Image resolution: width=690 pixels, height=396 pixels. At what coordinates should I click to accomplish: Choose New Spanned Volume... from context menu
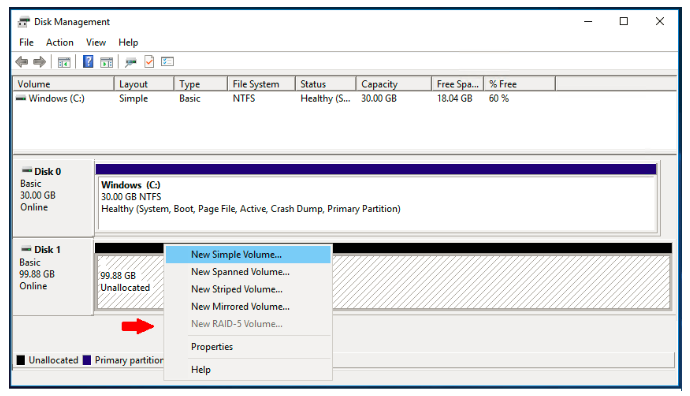[x=248, y=272]
